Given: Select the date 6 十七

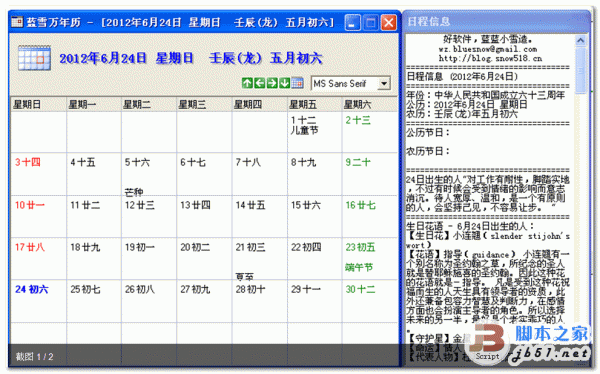Looking at the screenshot, I should click(x=204, y=174).
